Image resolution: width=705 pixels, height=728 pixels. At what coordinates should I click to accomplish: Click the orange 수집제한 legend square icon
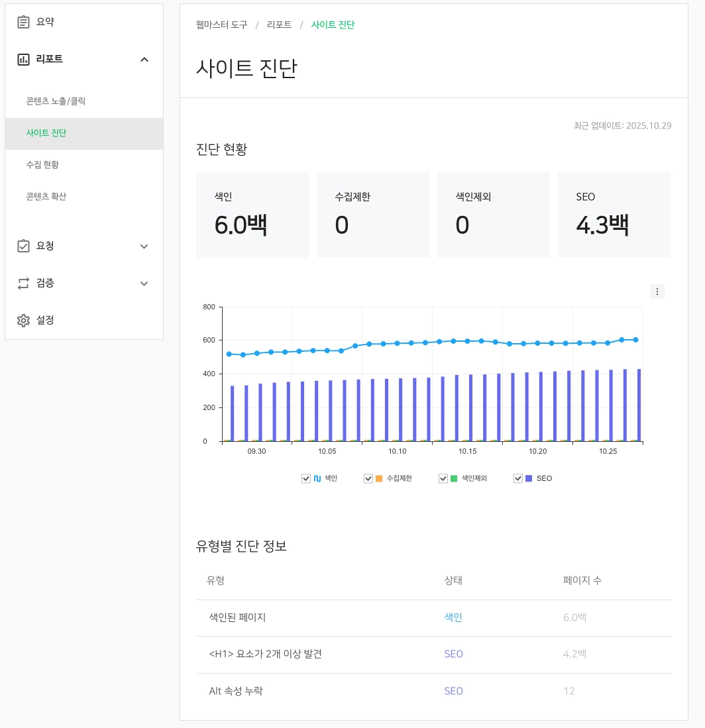(379, 478)
